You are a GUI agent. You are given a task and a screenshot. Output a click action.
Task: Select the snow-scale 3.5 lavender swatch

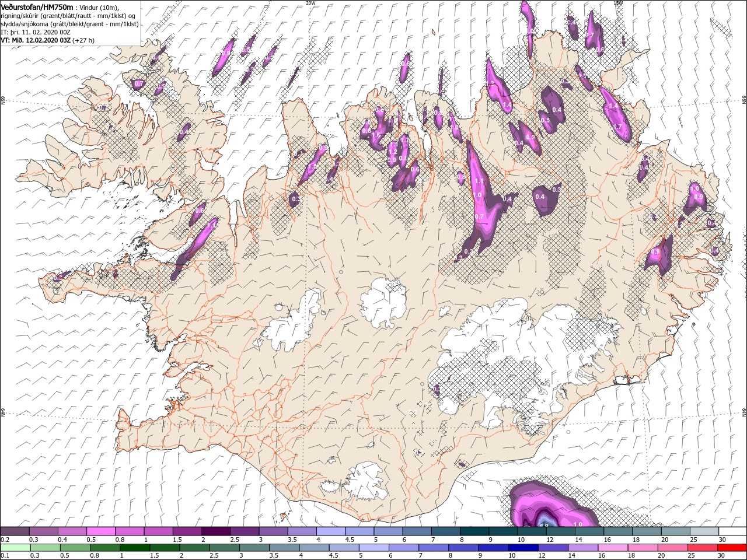click(302, 531)
